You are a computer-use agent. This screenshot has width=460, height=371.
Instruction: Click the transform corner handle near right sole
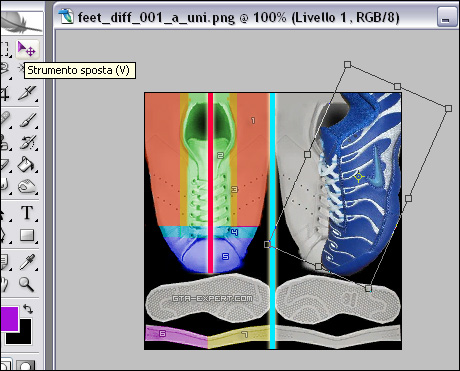pyautogui.click(x=368, y=288)
